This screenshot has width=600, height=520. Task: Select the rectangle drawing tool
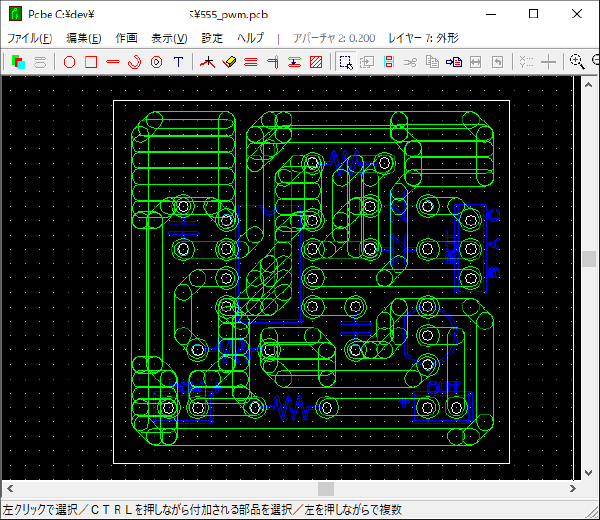point(91,62)
